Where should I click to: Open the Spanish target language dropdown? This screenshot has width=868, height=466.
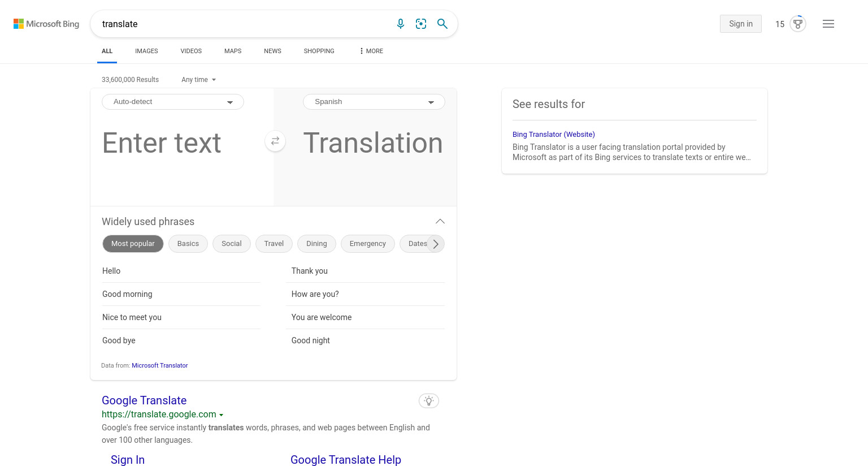point(374,102)
